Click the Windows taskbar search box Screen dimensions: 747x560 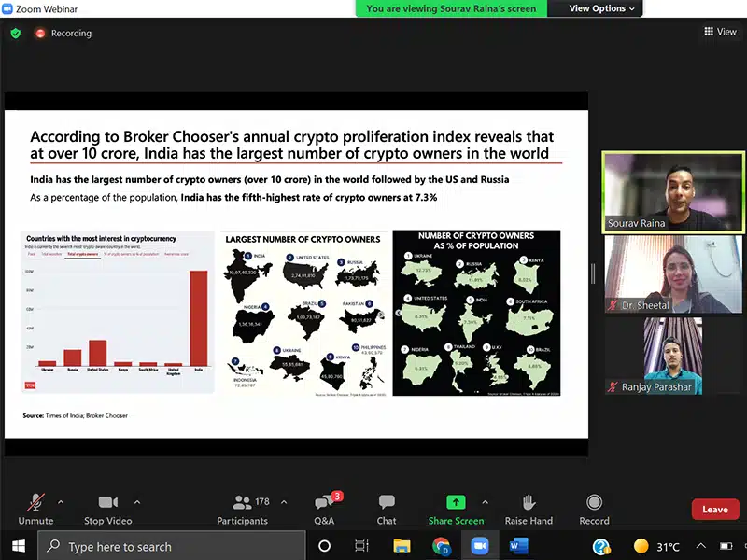(173, 546)
